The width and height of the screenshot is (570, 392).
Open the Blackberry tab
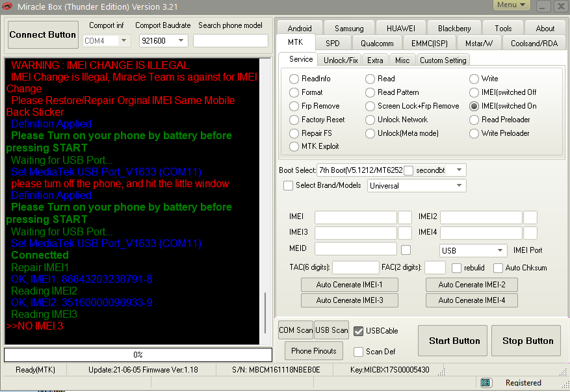tap(454, 29)
